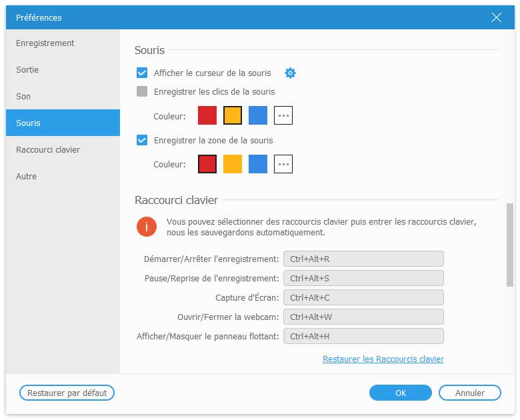The width and height of the screenshot is (520, 420).
Task: Click the 'Restaurer par défaut' button
Action: point(67,393)
